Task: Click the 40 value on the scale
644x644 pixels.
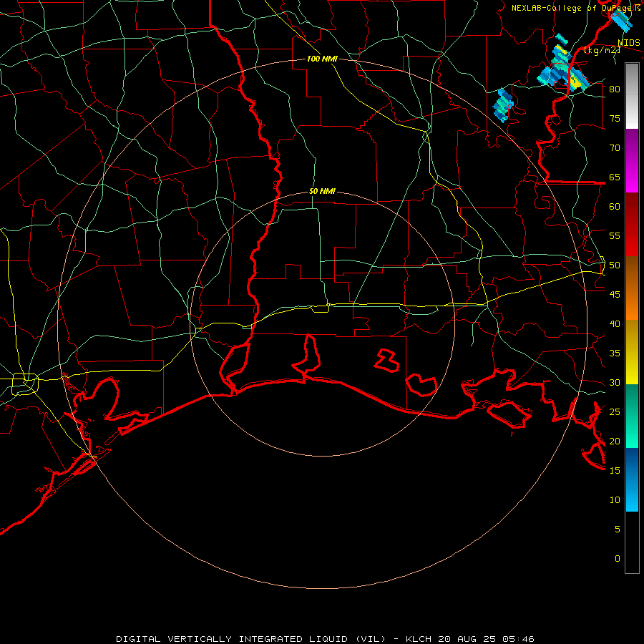Action: pyautogui.click(x=615, y=323)
